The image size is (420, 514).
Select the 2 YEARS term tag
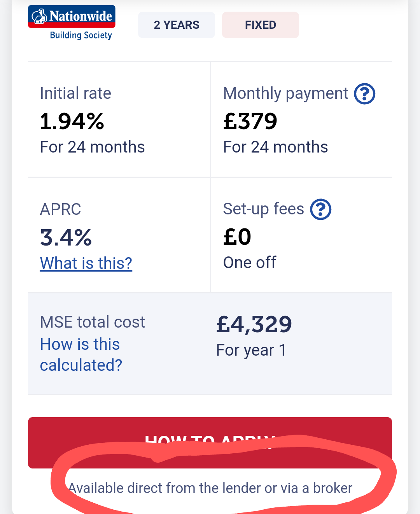(177, 25)
